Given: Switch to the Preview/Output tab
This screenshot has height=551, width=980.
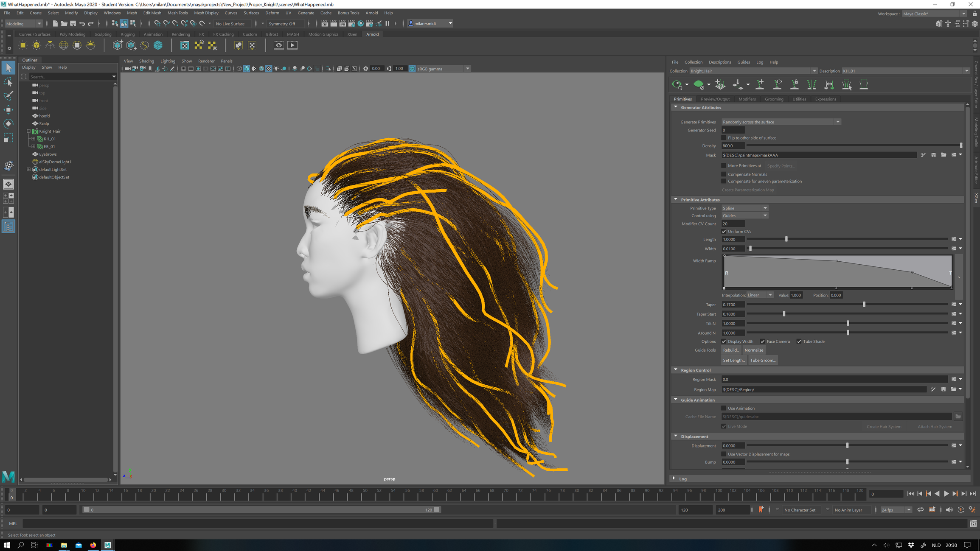Looking at the screenshot, I should [x=715, y=99].
